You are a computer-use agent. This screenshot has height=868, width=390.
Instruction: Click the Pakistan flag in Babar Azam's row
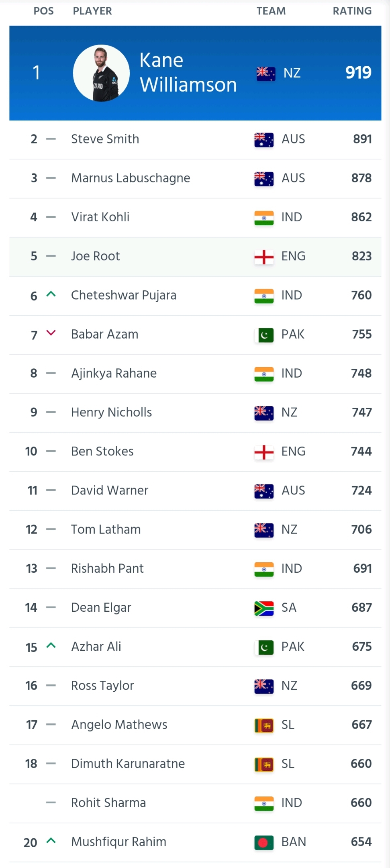(264, 335)
